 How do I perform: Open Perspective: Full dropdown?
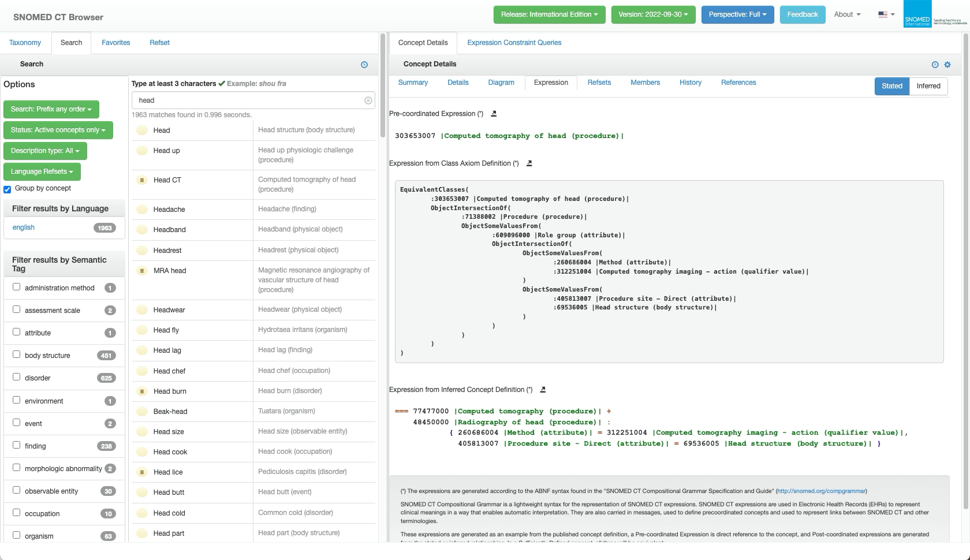737,14
